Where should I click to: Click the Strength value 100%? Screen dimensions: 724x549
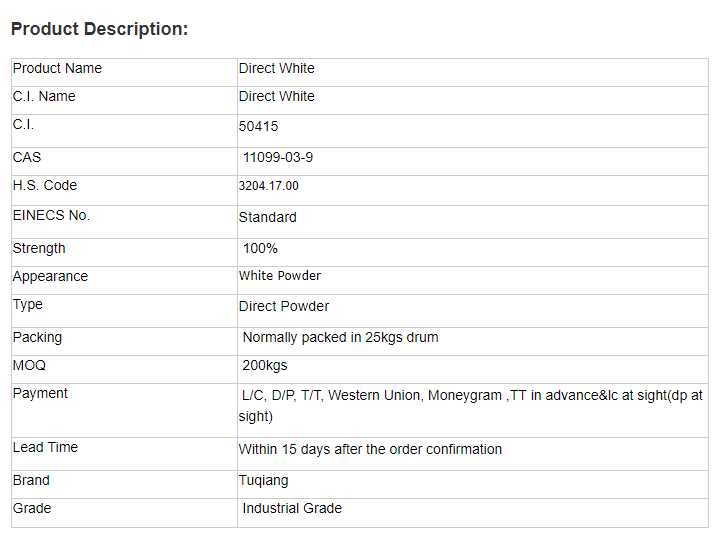coord(260,248)
